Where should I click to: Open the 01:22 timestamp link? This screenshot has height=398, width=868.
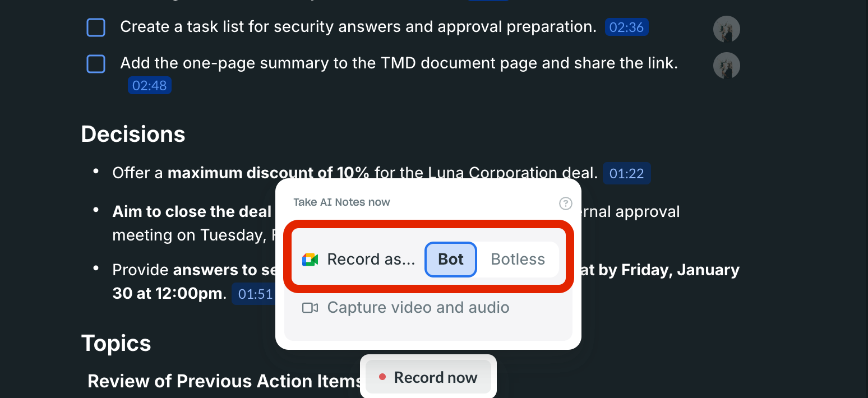626,174
